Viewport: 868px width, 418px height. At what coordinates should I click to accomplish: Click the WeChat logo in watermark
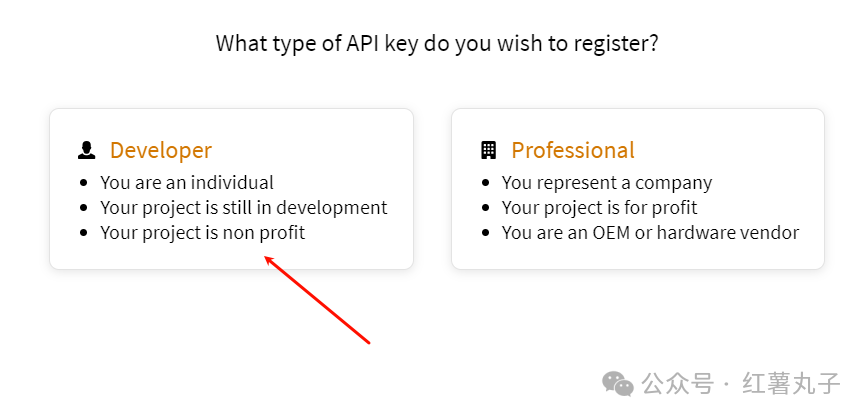(618, 384)
